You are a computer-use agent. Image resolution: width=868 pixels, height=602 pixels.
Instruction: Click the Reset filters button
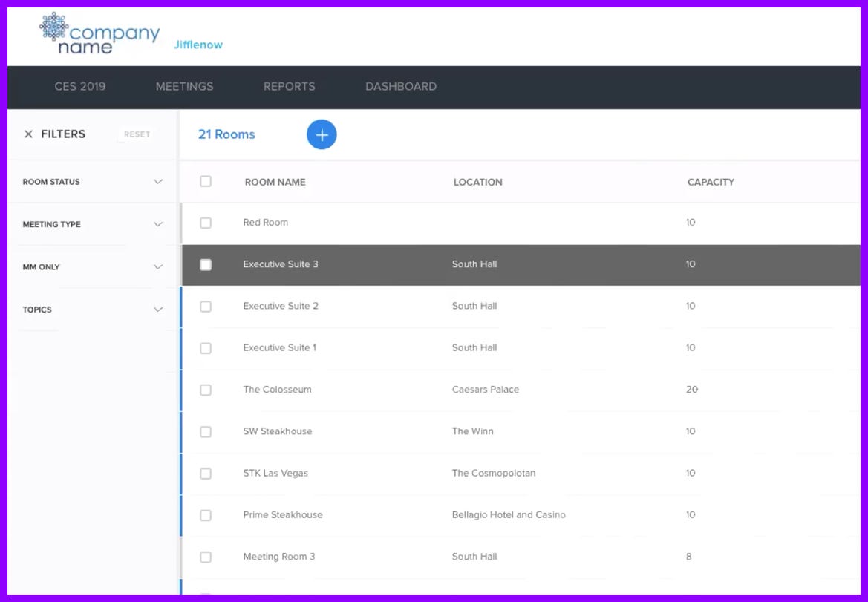(x=137, y=134)
